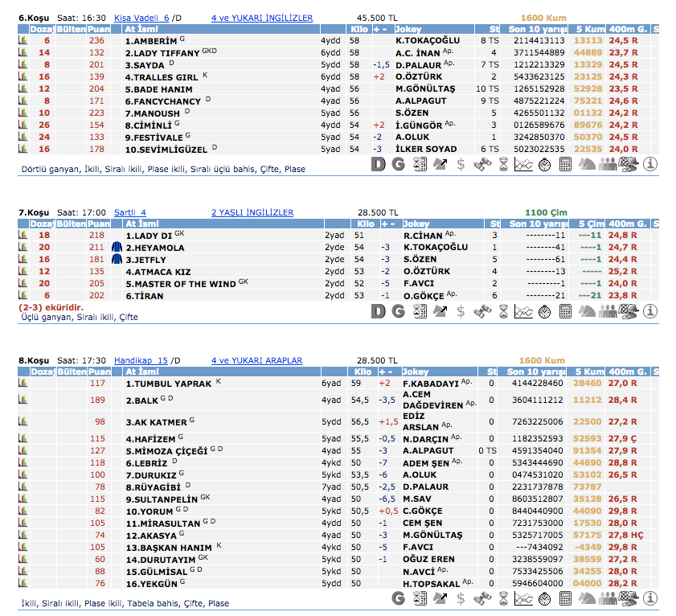
Task: Click the checkered flag icon in race 6
Action: pyautogui.click(x=629, y=164)
